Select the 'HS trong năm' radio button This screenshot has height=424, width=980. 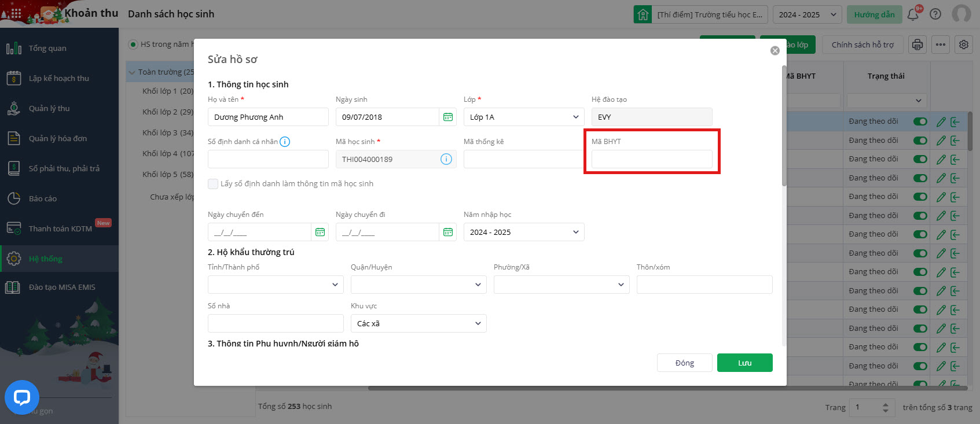click(133, 45)
